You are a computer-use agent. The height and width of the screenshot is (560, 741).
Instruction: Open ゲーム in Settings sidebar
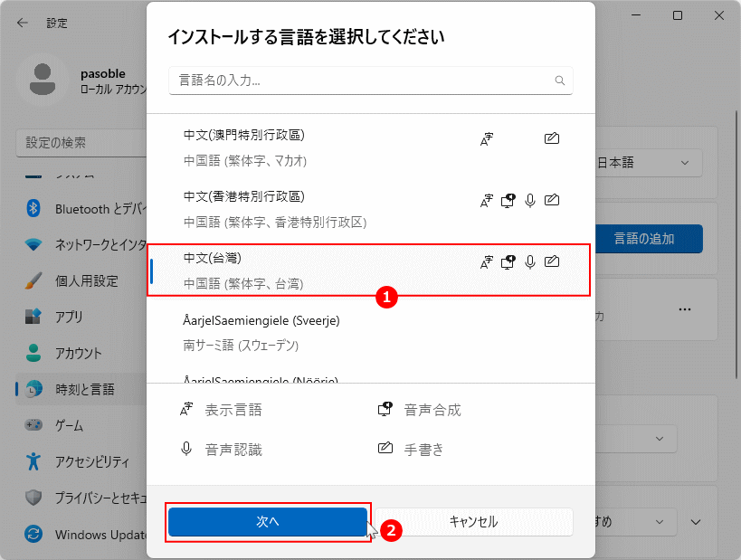81,425
